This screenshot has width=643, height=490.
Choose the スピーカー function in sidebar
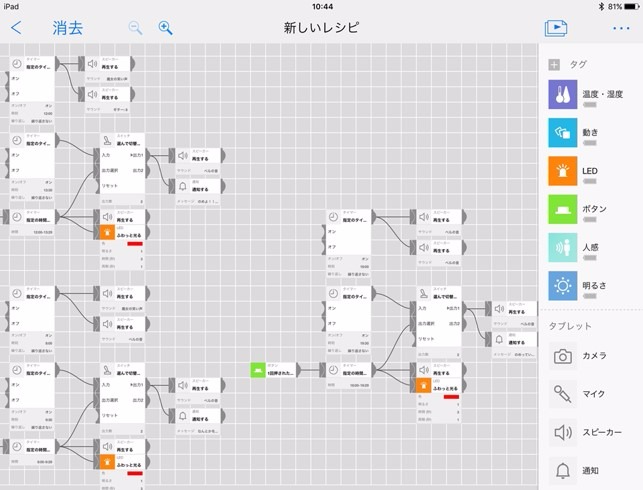tap(586, 432)
